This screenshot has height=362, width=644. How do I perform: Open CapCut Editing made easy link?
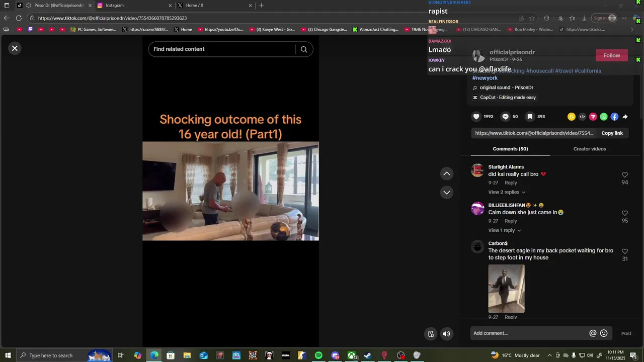tap(508, 98)
